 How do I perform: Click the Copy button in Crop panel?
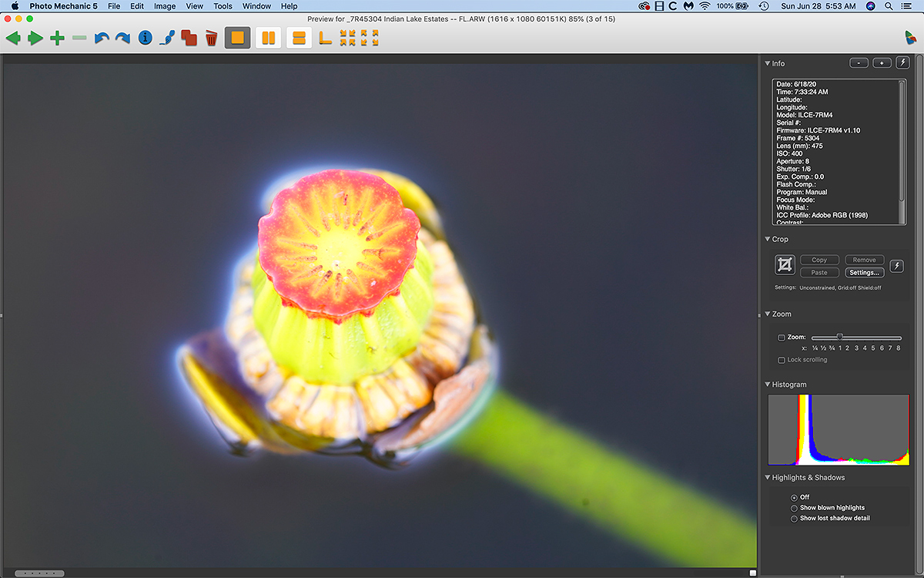[x=819, y=260]
